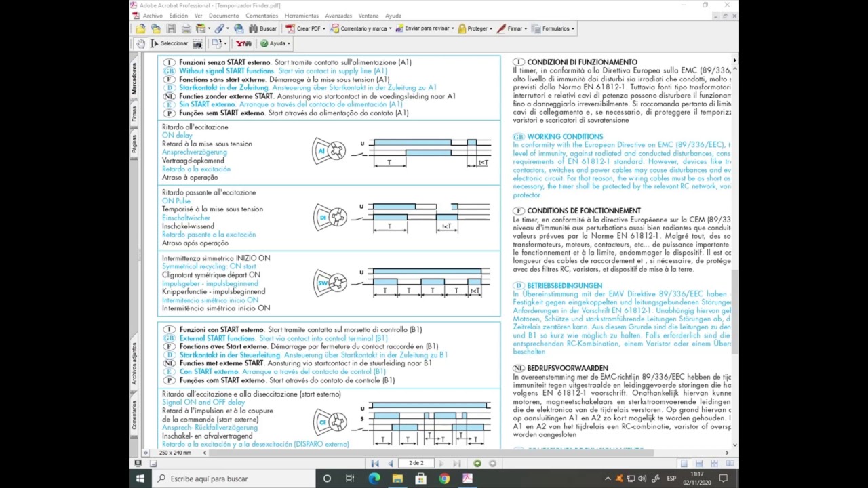The width and height of the screenshot is (868, 488).
Task: Expand the rotate page tool dropdown arrow
Action: (x=226, y=43)
